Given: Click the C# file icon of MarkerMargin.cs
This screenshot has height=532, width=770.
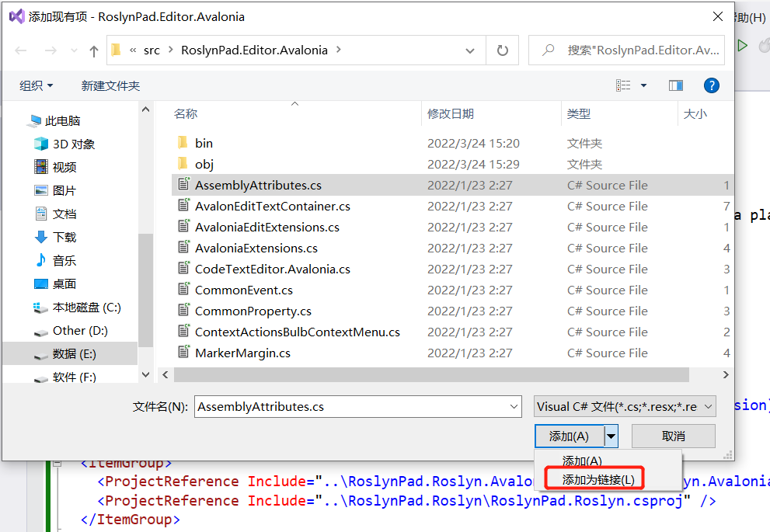Looking at the screenshot, I should pos(183,352).
